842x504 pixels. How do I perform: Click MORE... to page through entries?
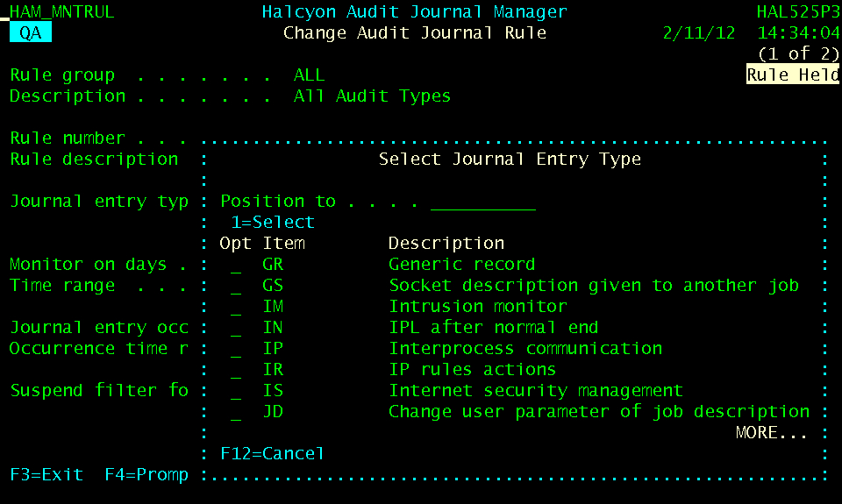point(767,433)
